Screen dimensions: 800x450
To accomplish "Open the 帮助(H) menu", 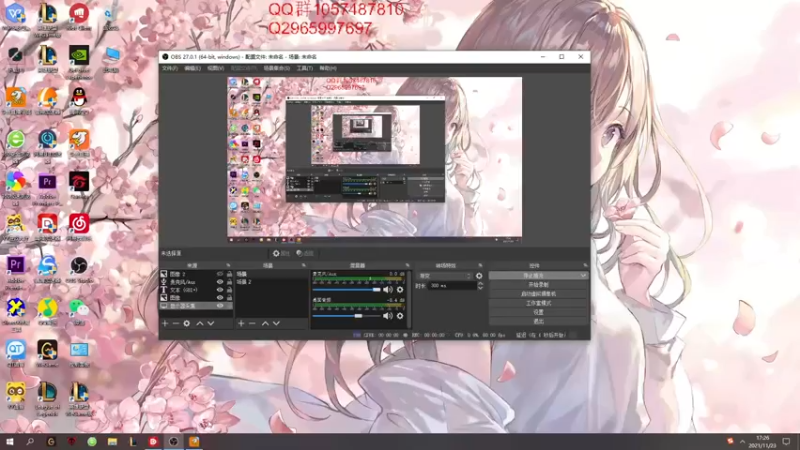I will pos(328,68).
